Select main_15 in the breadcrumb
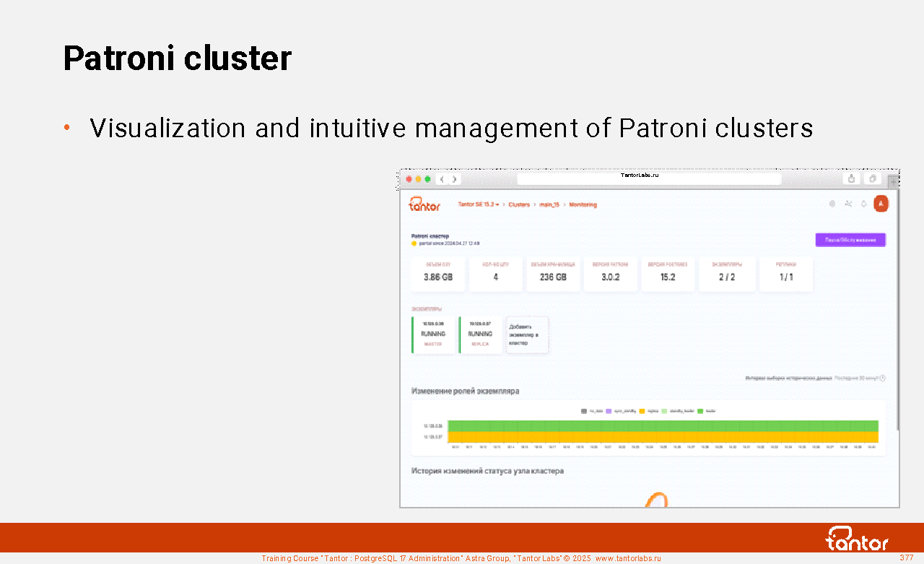The height and width of the screenshot is (564, 924). [549, 204]
